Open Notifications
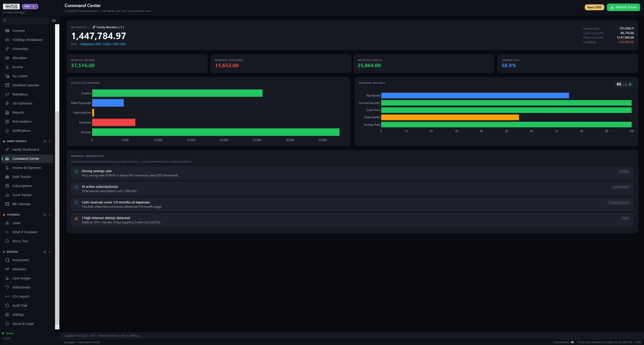 (21, 130)
